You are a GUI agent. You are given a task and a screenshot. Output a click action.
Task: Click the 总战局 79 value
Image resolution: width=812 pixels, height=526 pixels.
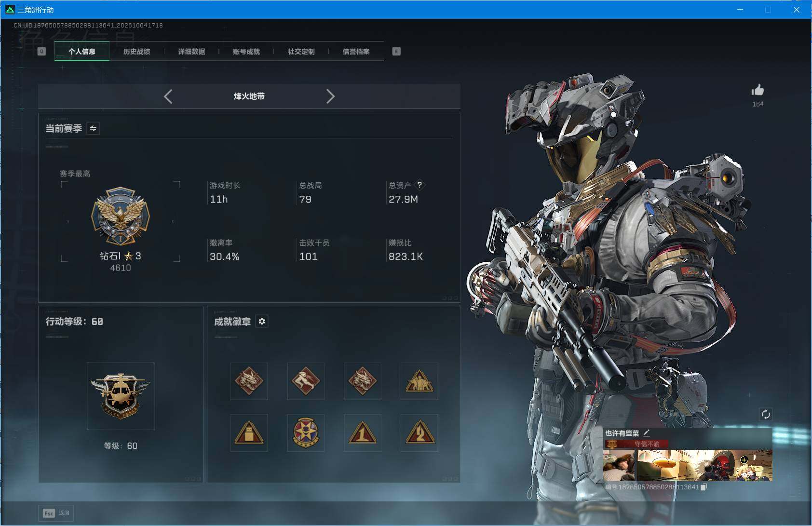tap(305, 199)
